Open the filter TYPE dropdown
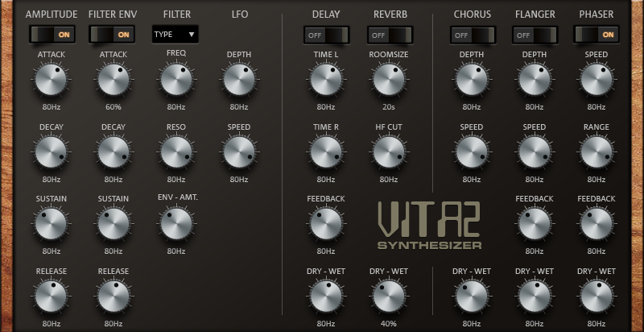This screenshot has width=644, height=332. point(175,35)
